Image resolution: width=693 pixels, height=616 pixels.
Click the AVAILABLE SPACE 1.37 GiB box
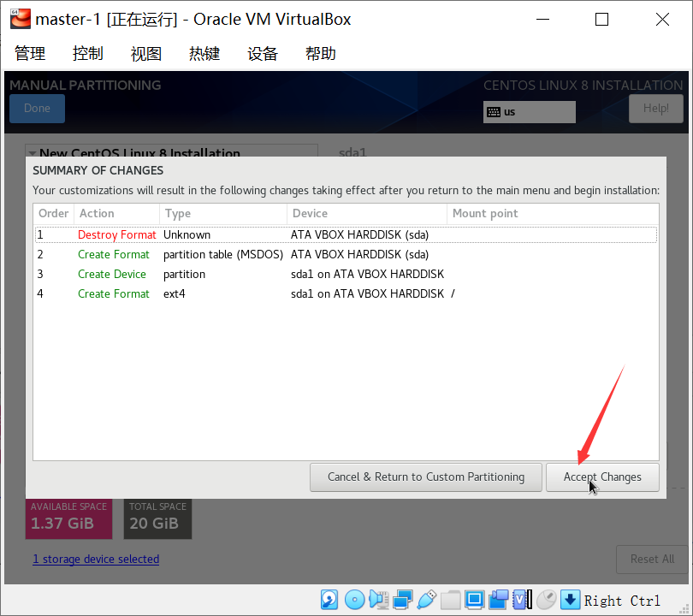(x=69, y=518)
